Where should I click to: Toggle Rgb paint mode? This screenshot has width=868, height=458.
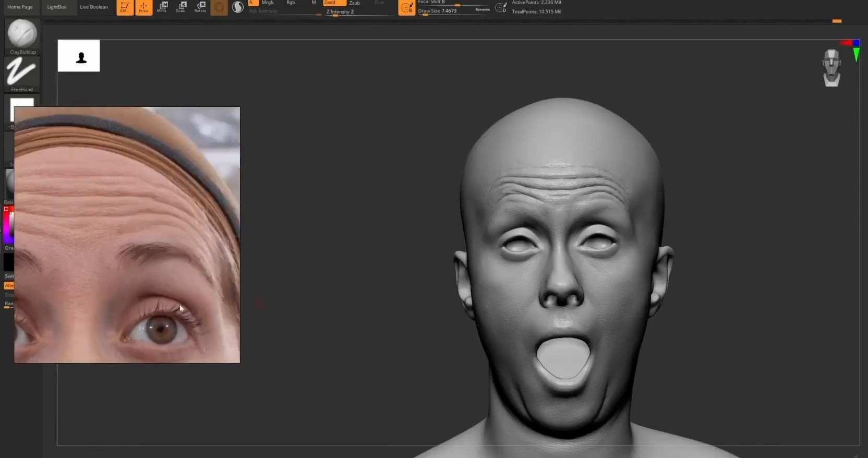click(x=291, y=3)
